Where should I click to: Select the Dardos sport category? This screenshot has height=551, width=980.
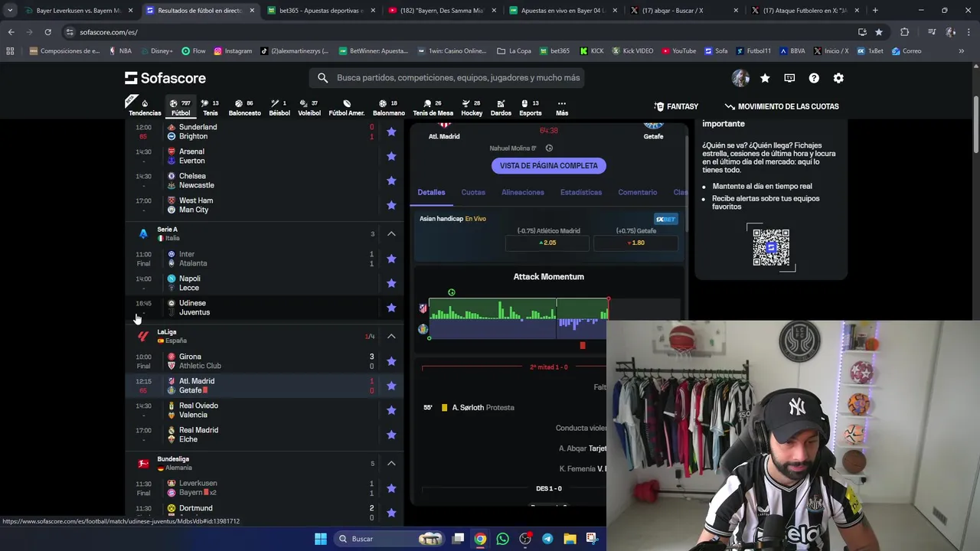coord(501,107)
